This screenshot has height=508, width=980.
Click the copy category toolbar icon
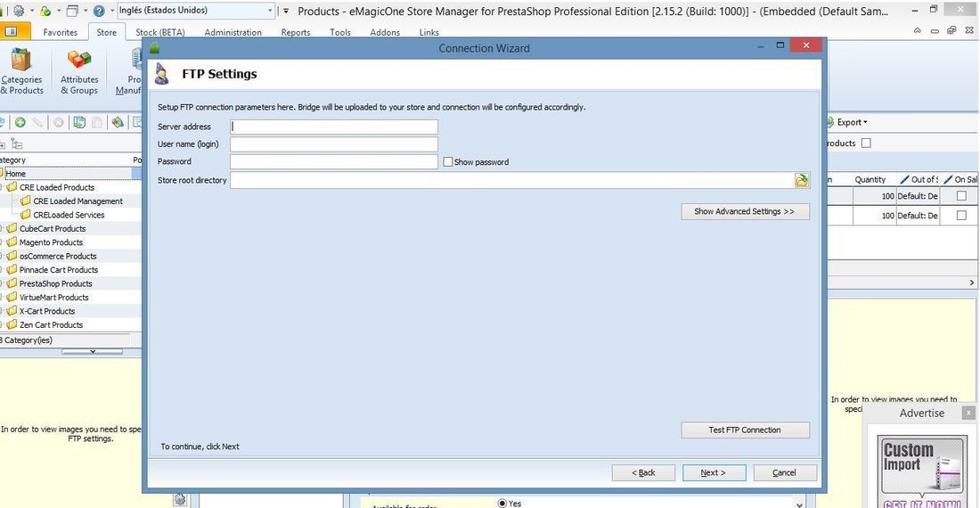pos(79,122)
